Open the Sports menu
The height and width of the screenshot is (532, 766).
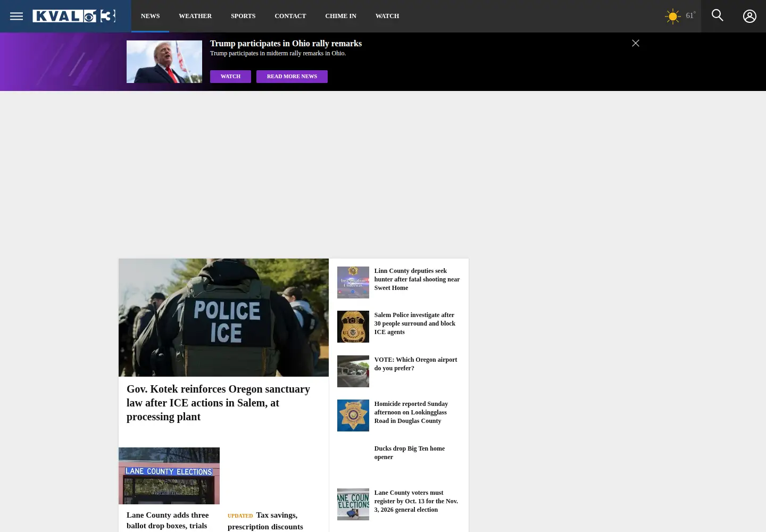pyautogui.click(x=243, y=16)
